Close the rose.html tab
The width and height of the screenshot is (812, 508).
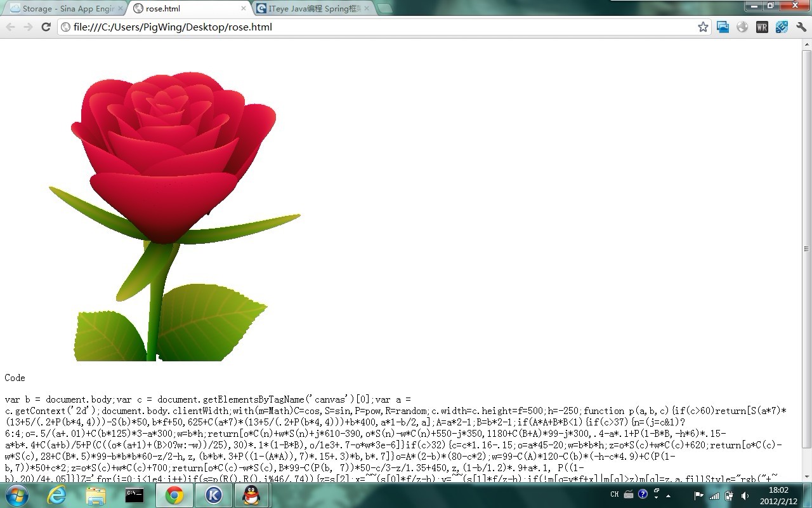[x=243, y=9]
